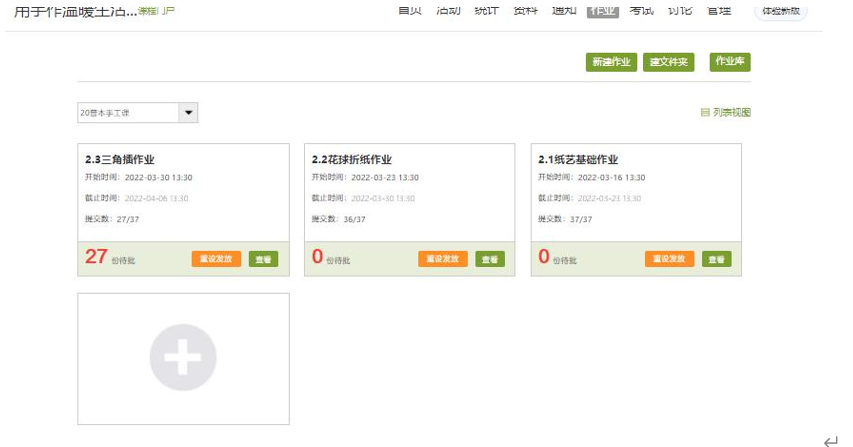853x447 pixels.
Task: Select the 作业 tab in top navigation
Action: pos(601,10)
